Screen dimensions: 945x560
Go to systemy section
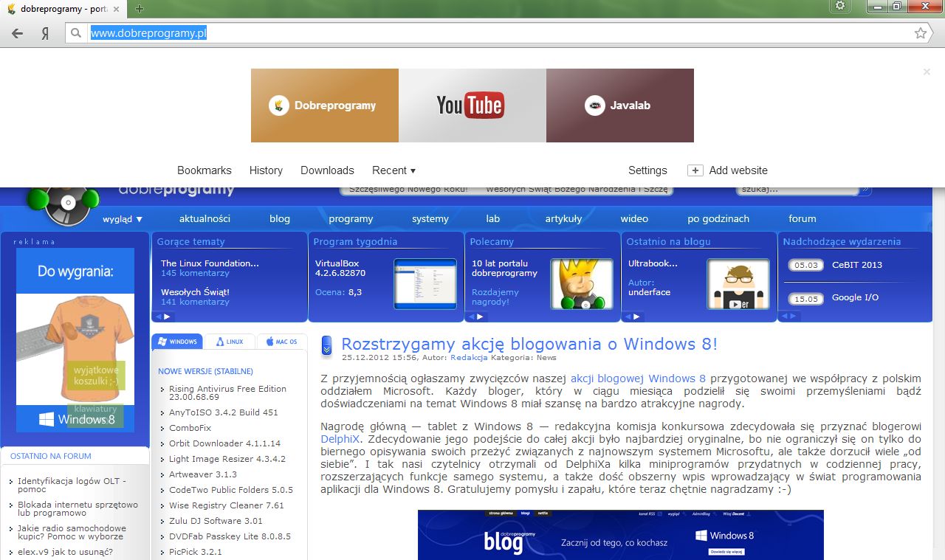[x=430, y=219]
